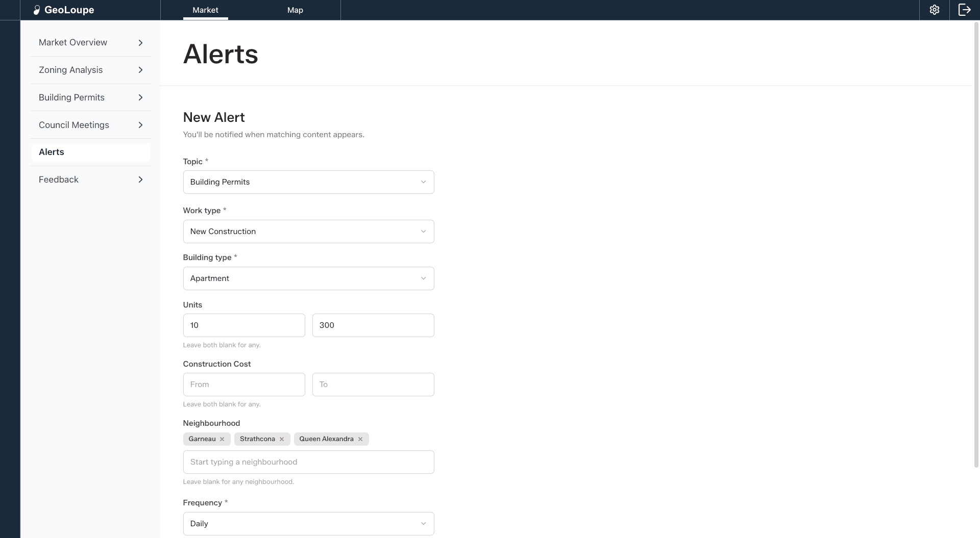Image resolution: width=980 pixels, height=538 pixels.
Task: Open the settings gear icon
Action: click(x=935, y=10)
